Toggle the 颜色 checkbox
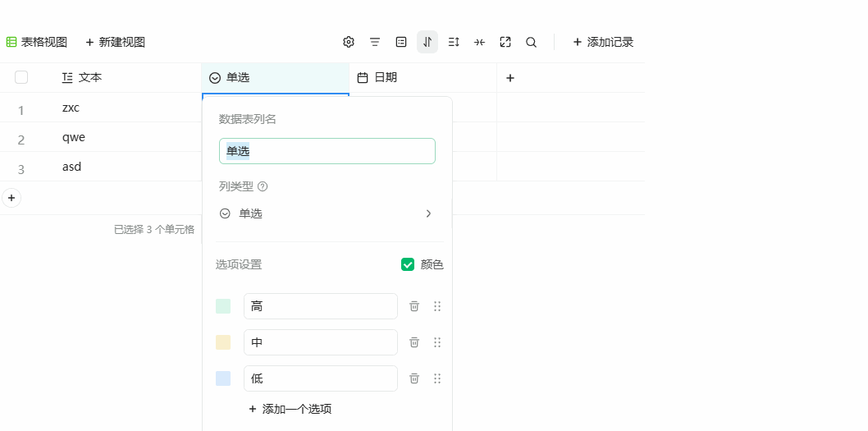This screenshot has width=868, height=431. pyautogui.click(x=408, y=264)
